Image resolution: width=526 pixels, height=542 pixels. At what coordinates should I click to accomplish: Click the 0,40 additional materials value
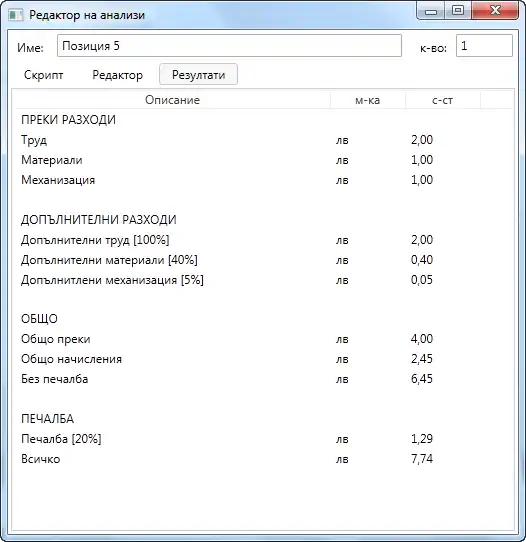coord(422,260)
